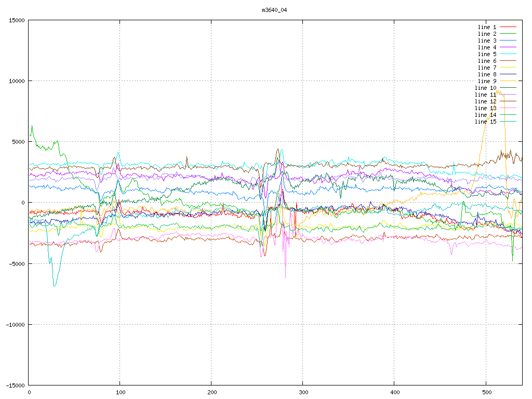Select the 'line 1' legend label
The width and height of the screenshot is (532, 399).
click(x=487, y=27)
